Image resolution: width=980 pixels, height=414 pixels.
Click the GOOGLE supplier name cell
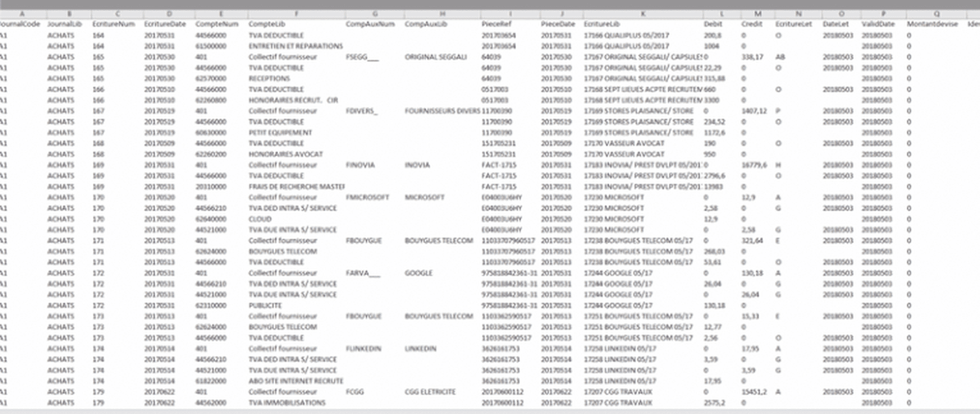[419, 273]
